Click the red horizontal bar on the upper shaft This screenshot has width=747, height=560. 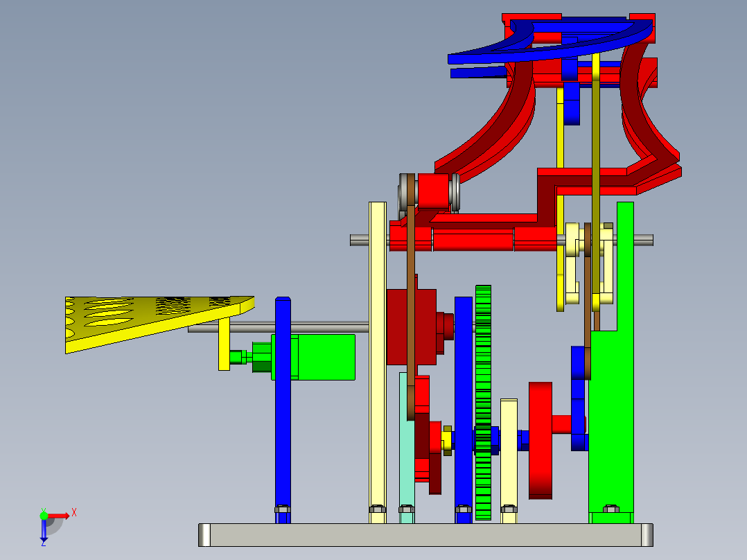coord(473,239)
